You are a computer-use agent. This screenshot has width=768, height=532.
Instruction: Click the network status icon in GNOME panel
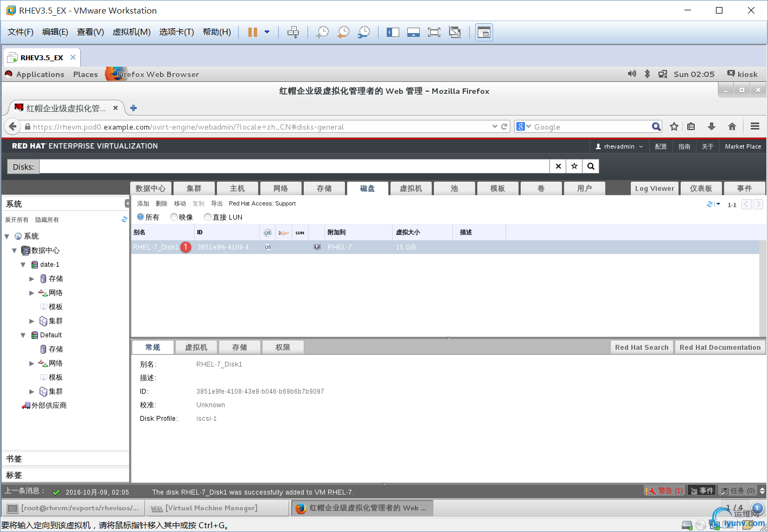pos(663,74)
